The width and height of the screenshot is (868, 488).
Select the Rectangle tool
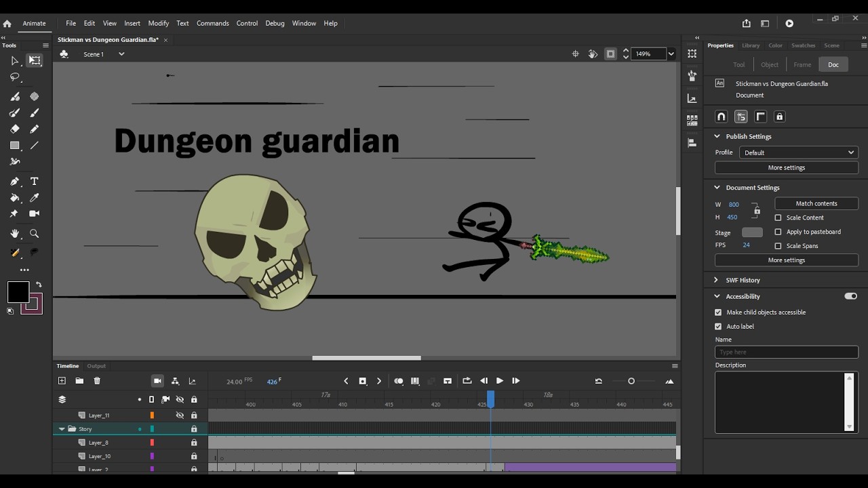tap(15, 146)
